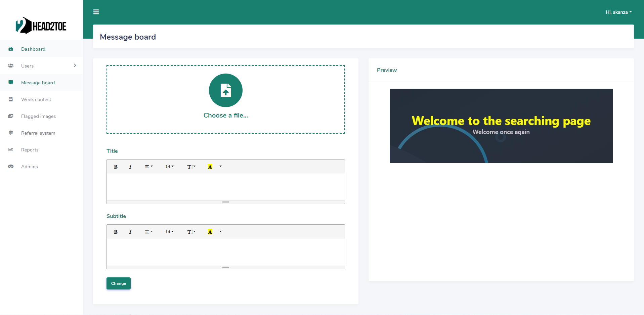Click inside the Title text area
This screenshot has height=315, width=644.
pos(226,187)
